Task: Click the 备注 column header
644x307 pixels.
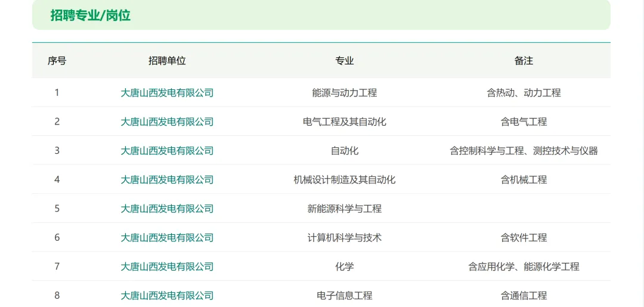Action: click(524, 61)
